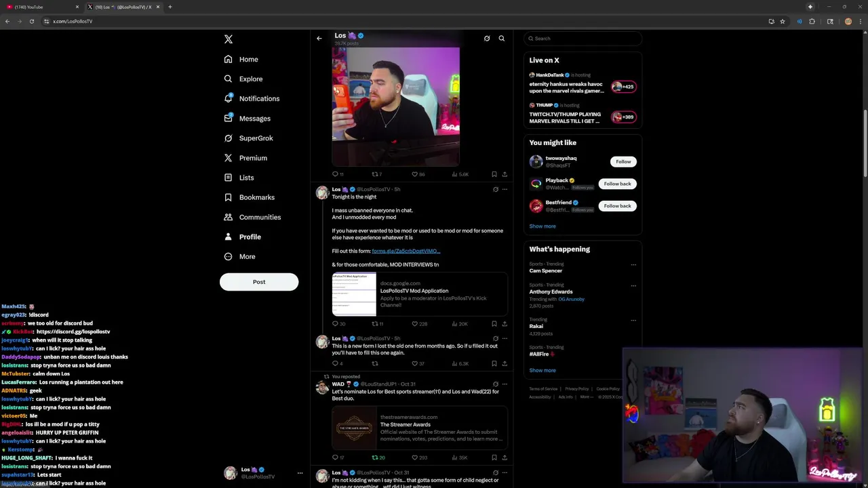
Task: Follow back Bestfriend
Action: click(x=617, y=206)
